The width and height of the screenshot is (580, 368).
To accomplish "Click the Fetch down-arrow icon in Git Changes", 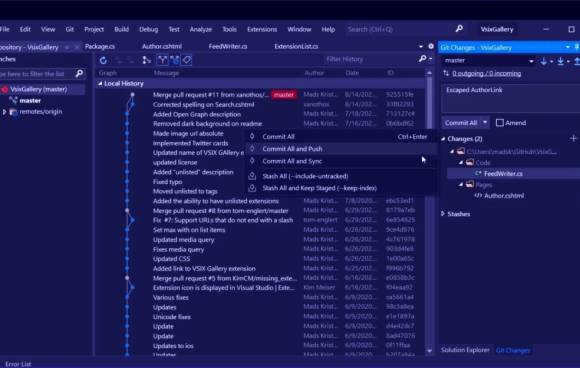I will pos(543,61).
